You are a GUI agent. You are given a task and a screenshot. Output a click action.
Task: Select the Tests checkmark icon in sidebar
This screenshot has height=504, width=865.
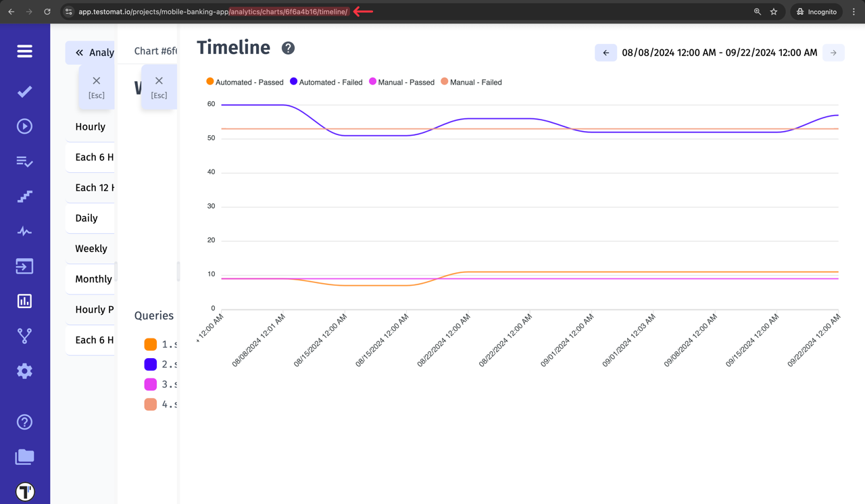(24, 91)
